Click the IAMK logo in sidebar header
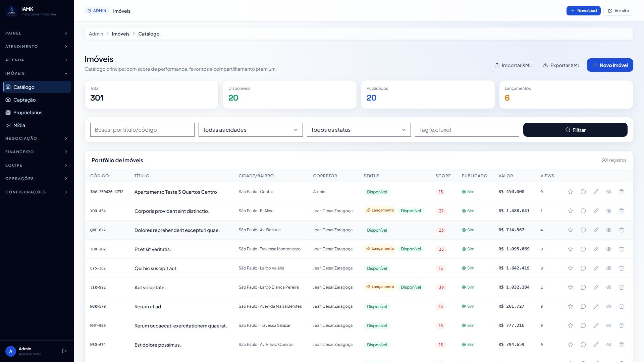This screenshot has width=644, height=362. pyautogui.click(x=11, y=11)
